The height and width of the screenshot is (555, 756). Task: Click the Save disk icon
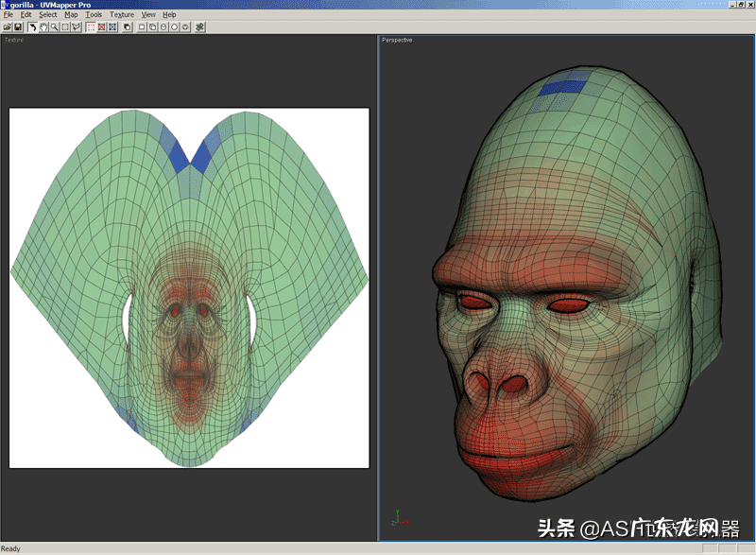pyautogui.click(x=18, y=27)
